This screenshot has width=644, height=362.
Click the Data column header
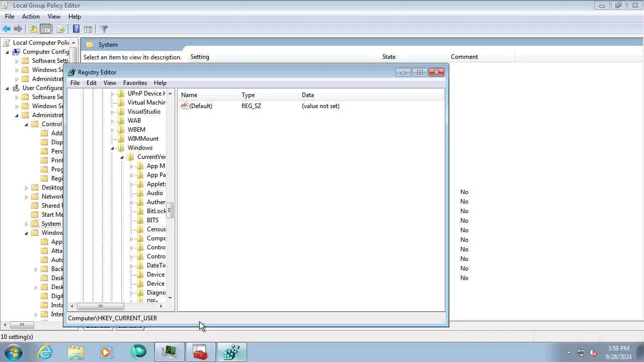(371, 95)
